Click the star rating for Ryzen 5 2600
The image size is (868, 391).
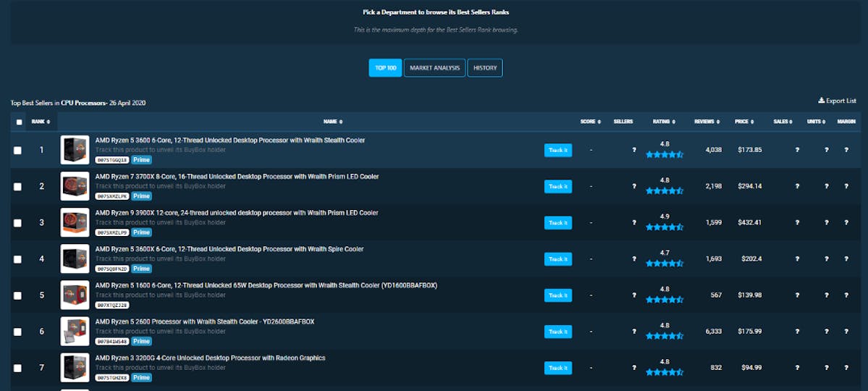665,336
